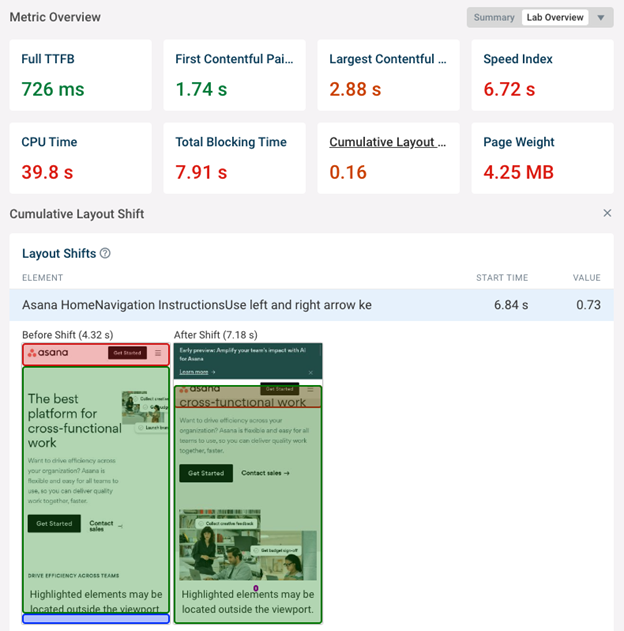Click the 1.74 s FCP value
624x631 pixels.
tap(201, 89)
